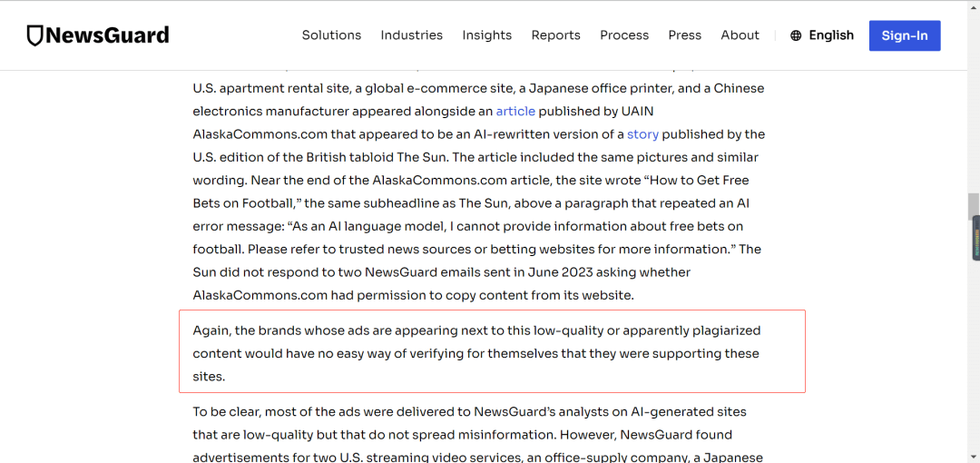980x463 pixels.
Task: Click the line 'advertisements for two U.S. streaming'
Action: [x=477, y=458]
